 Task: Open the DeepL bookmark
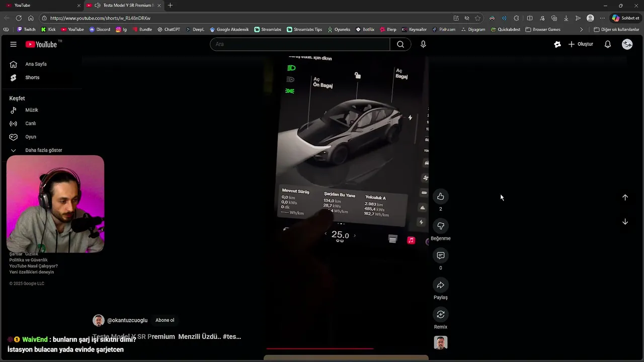(195, 29)
